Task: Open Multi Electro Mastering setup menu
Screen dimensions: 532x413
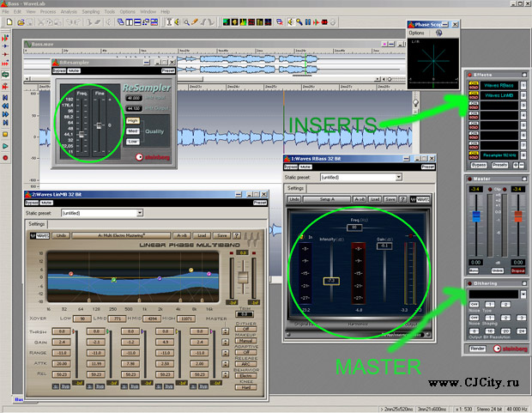Action: [121, 235]
